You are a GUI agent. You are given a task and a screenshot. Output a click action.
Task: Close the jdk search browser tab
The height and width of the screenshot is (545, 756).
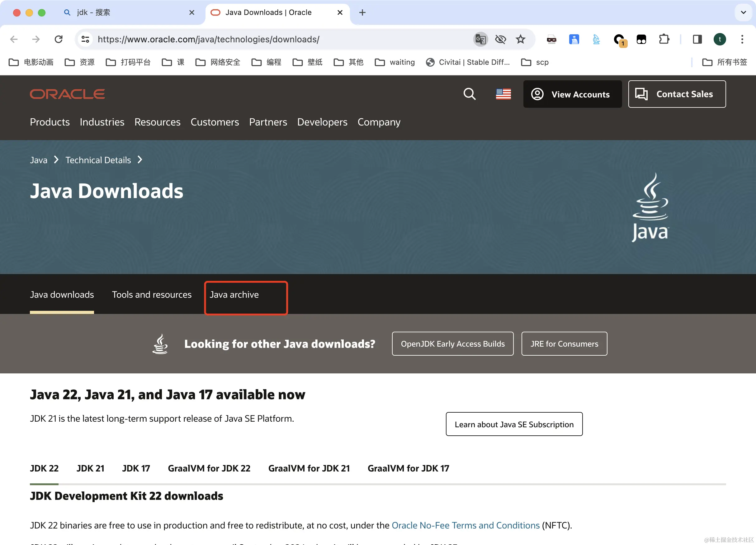pyautogui.click(x=192, y=13)
